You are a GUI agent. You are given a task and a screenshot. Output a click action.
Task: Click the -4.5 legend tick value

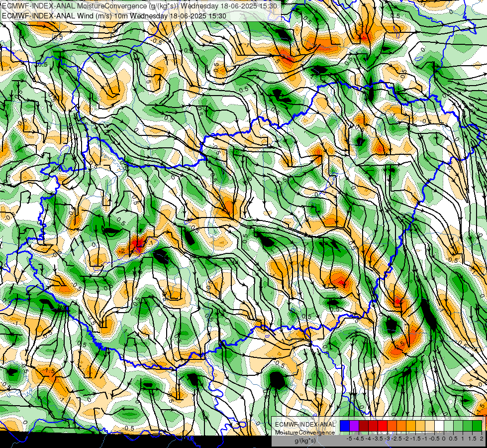coord(359,439)
